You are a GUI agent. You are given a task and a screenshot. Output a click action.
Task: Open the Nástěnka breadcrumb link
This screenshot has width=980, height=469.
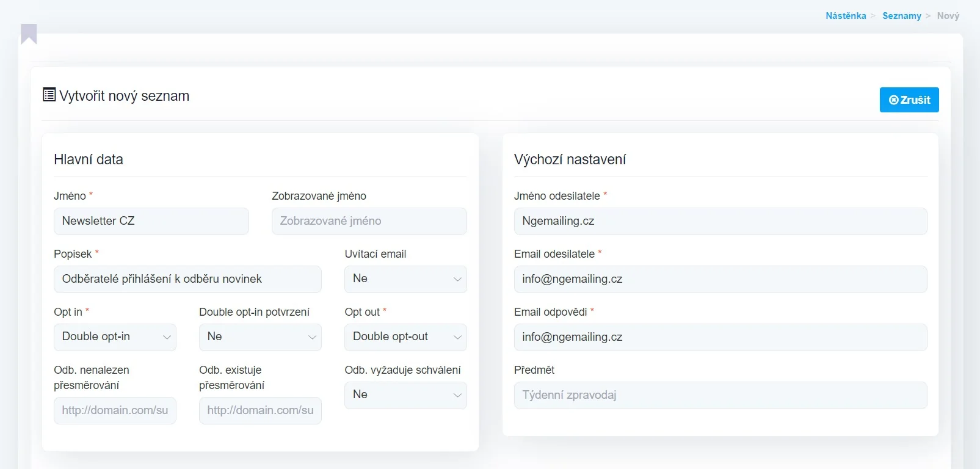(x=846, y=16)
